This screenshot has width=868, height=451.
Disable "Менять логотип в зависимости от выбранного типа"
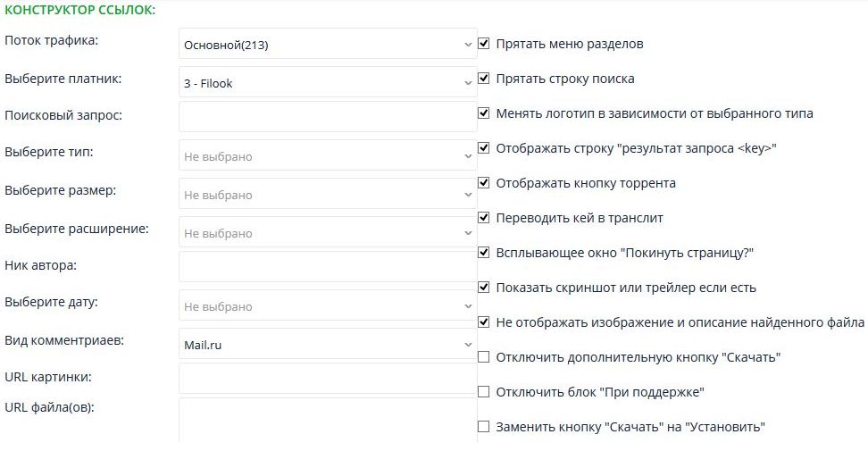tap(484, 113)
